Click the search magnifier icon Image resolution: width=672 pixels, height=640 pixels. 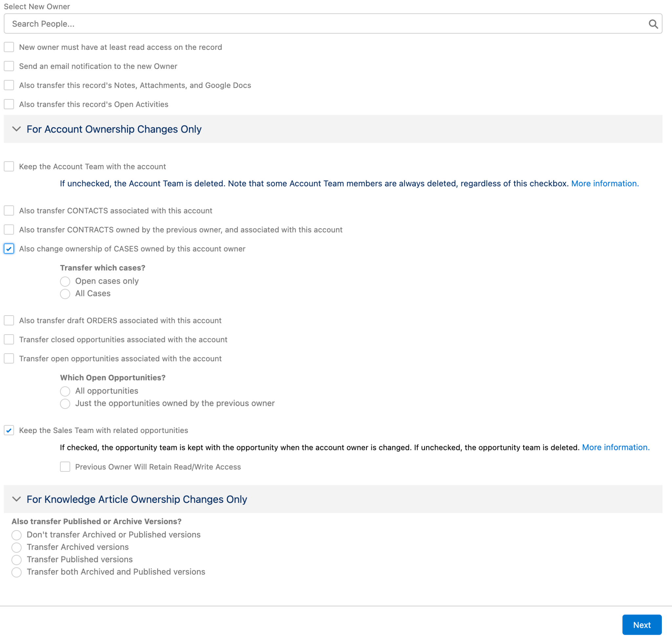click(654, 24)
